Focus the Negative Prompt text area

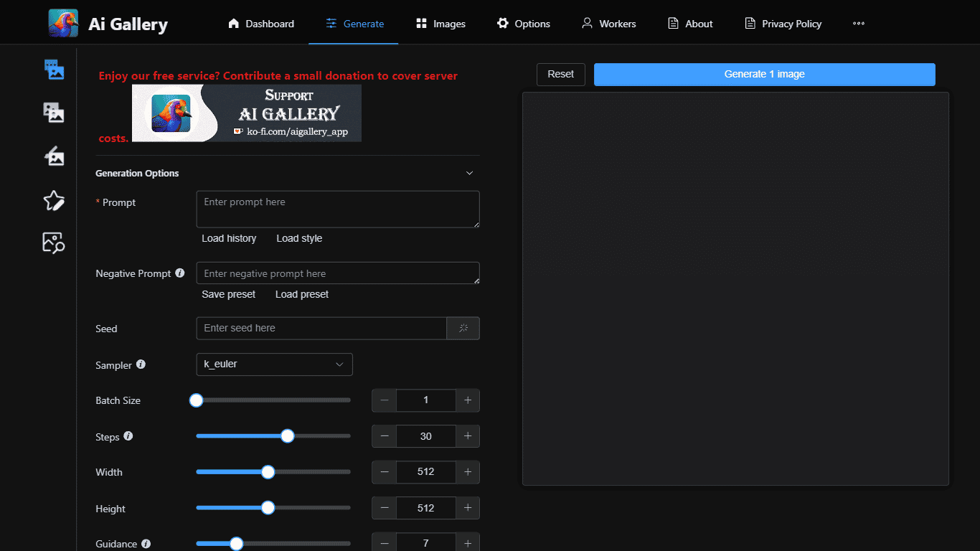(x=338, y=273)
